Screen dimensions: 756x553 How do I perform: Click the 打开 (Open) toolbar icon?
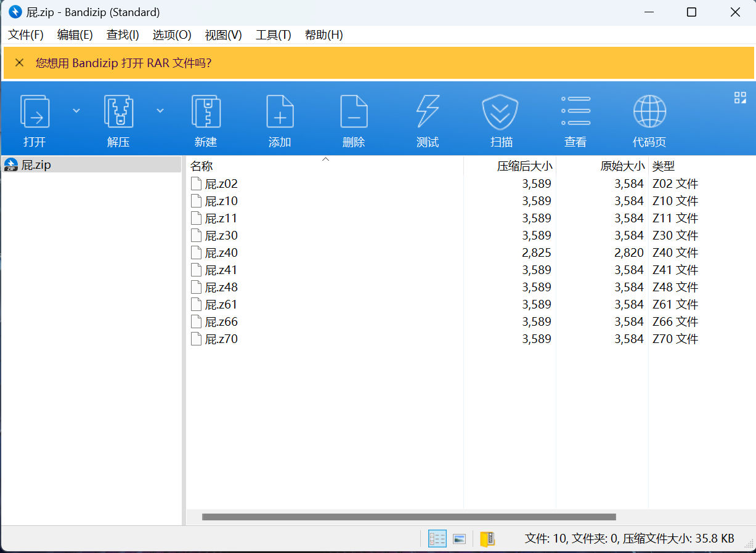tap(35, 111)
